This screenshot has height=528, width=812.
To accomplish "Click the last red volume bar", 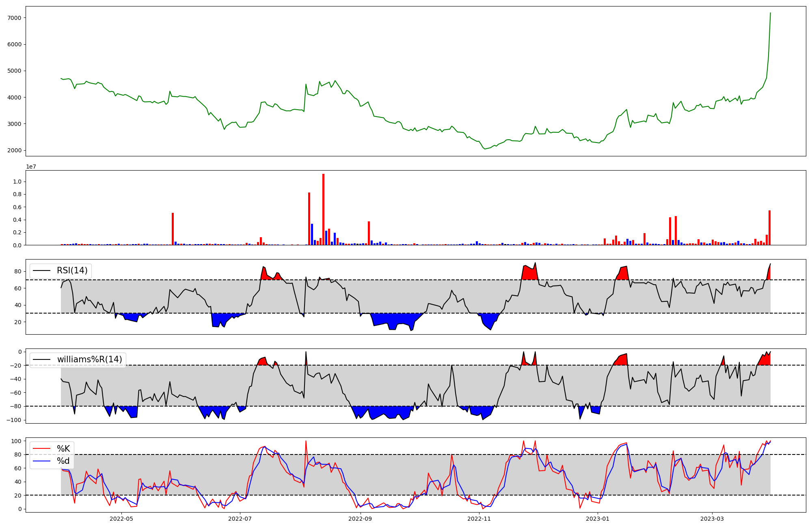I will pyautogui.click(x=769, y=227).
